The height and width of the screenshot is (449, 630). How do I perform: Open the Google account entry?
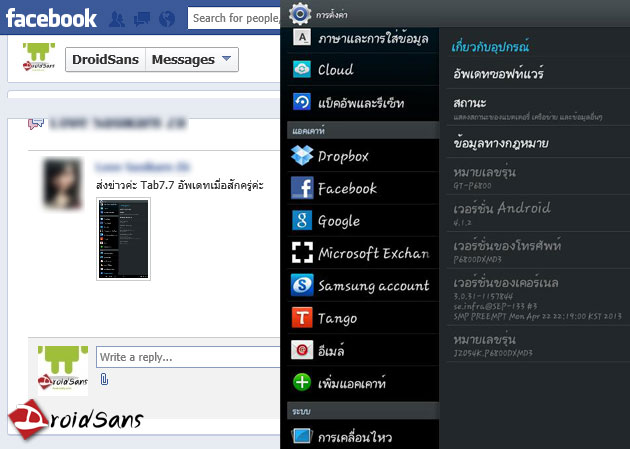[x=363, y=221]
